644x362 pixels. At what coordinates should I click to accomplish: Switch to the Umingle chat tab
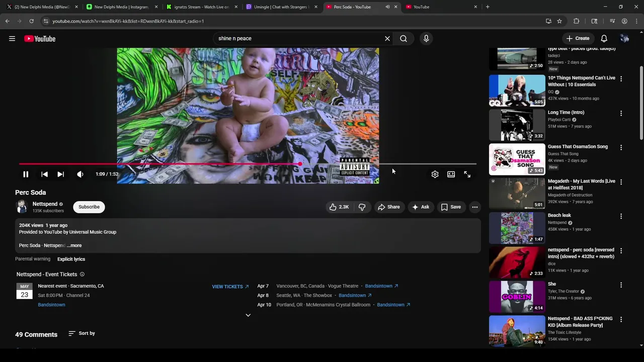(x=280, y=7)
